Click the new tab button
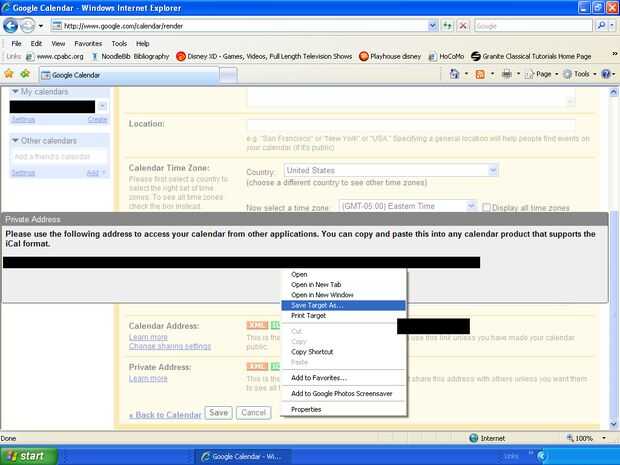 click(228, 75)
